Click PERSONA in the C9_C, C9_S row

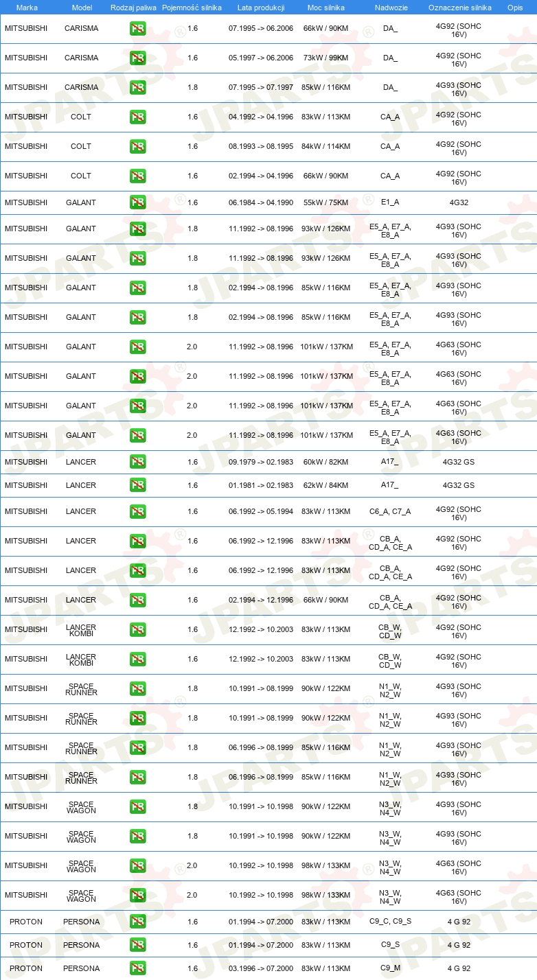click(81, 922)
